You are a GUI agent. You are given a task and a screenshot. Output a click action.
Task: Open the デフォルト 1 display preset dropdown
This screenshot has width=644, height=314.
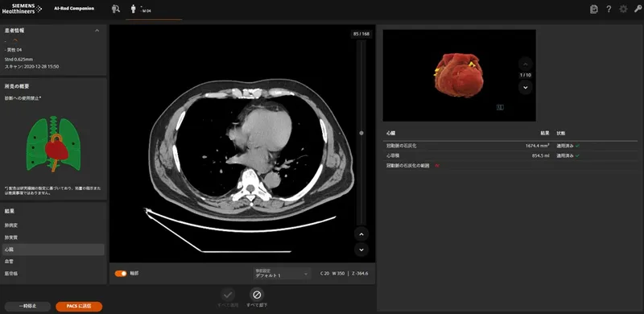click(282, 274)
